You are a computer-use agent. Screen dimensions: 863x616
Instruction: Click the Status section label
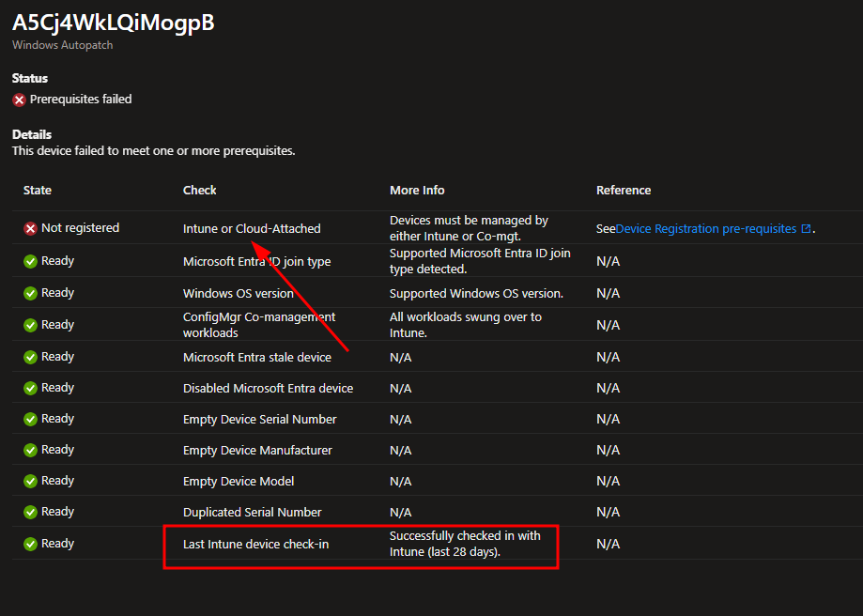point(30,78)
